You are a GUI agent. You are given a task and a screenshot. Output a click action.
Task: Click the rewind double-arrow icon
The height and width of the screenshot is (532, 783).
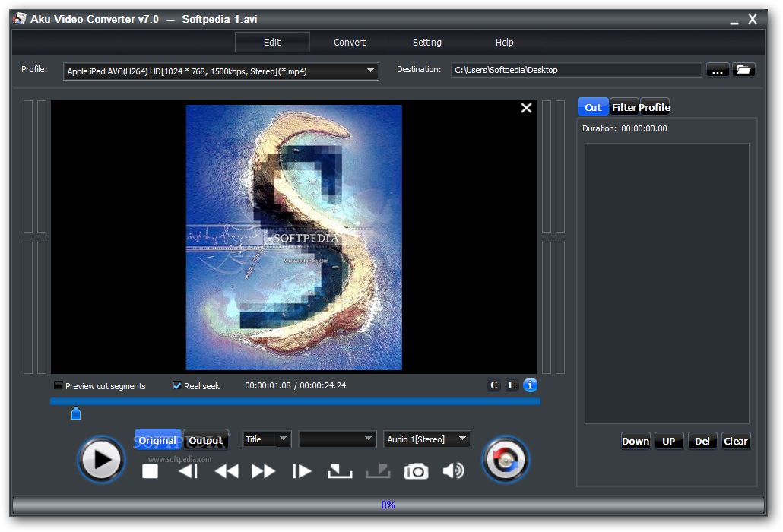click(x=227, y=471)
